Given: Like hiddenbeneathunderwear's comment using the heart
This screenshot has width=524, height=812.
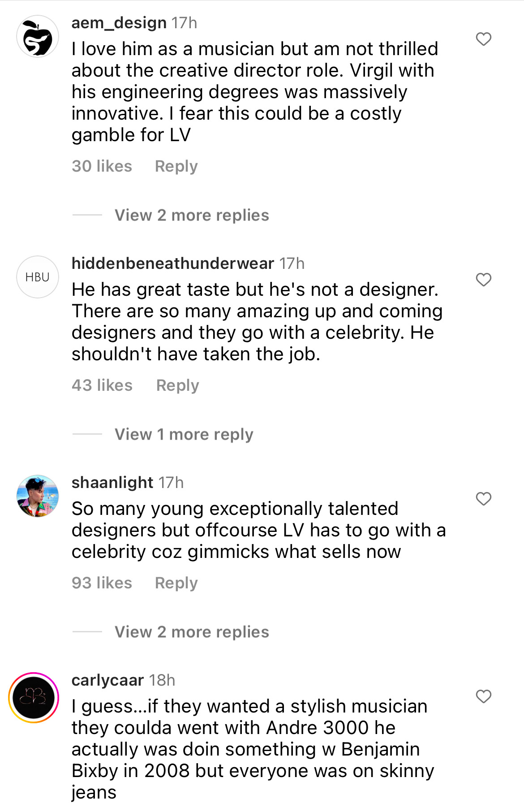Looking at the screenshot, I should 483,280.
